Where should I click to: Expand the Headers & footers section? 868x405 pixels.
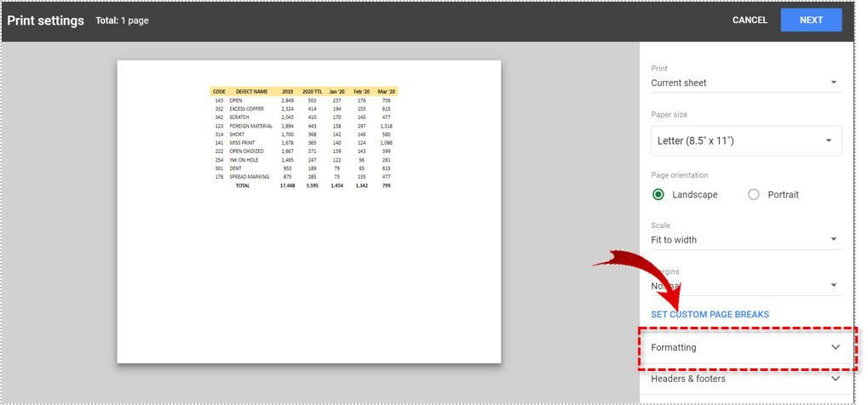(x=745, y=379)
